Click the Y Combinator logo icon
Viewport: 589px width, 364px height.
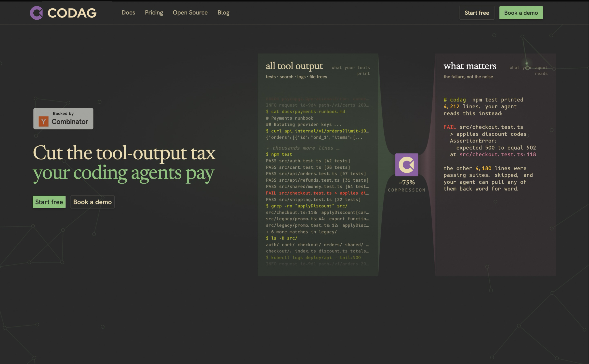click(43, 121)
